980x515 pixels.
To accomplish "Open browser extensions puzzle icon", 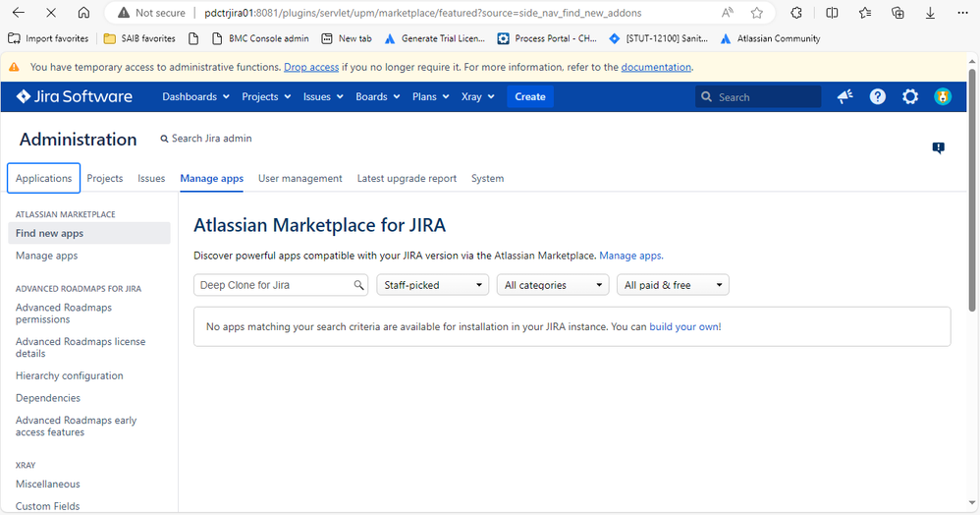I will [x=797, y=13].
